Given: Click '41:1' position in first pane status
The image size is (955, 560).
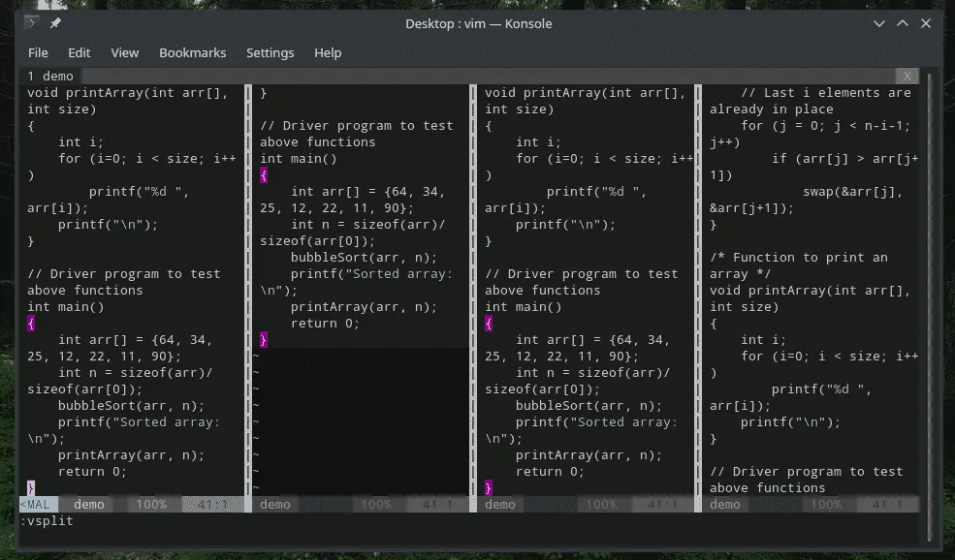Looking at the screenshot, I should (x=212, y=505).
